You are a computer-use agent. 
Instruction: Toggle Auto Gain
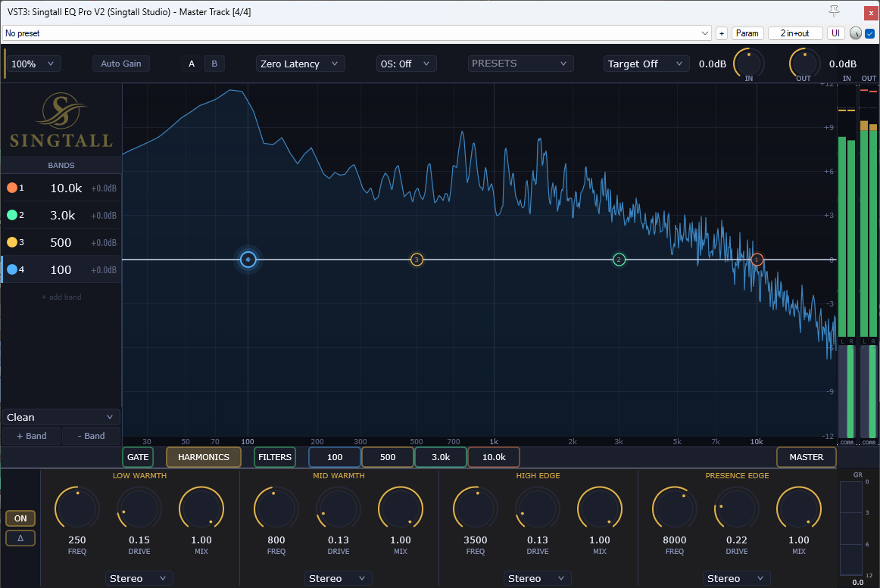(121, 64)
